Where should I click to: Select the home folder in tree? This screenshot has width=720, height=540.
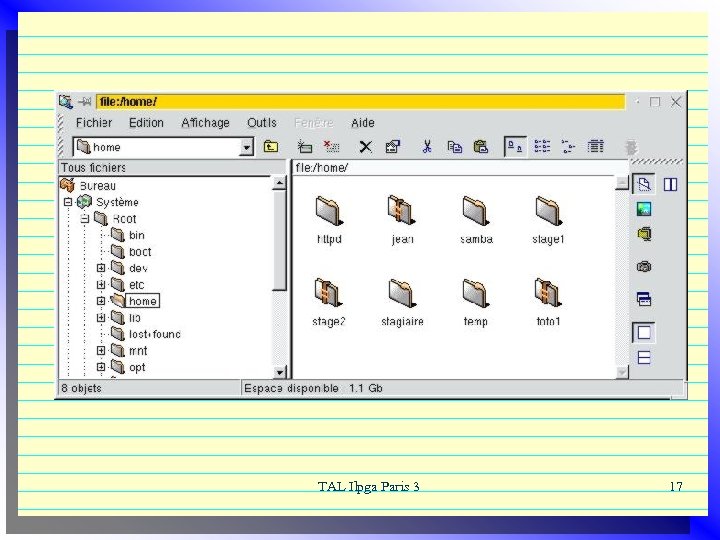click(x=143, y=301)
